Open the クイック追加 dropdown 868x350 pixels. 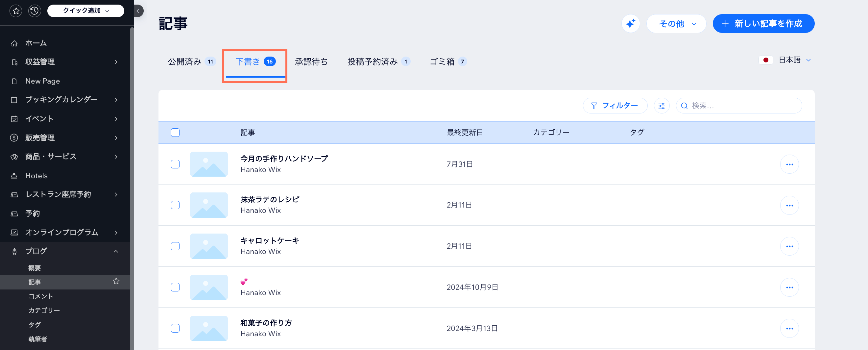[x=85, y=11]
